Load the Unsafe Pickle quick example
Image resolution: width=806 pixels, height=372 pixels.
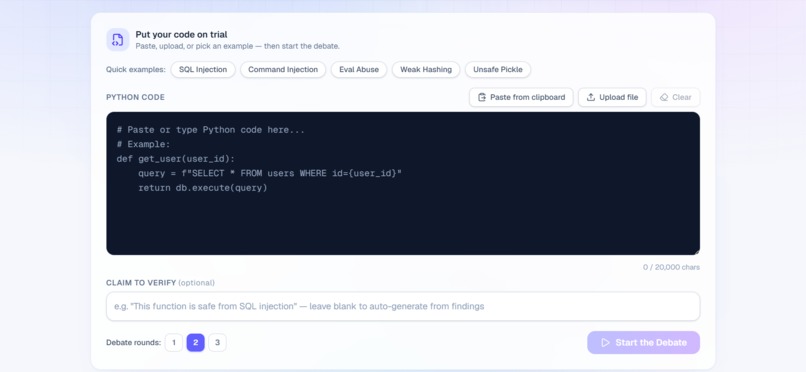[x=498, y=69]
